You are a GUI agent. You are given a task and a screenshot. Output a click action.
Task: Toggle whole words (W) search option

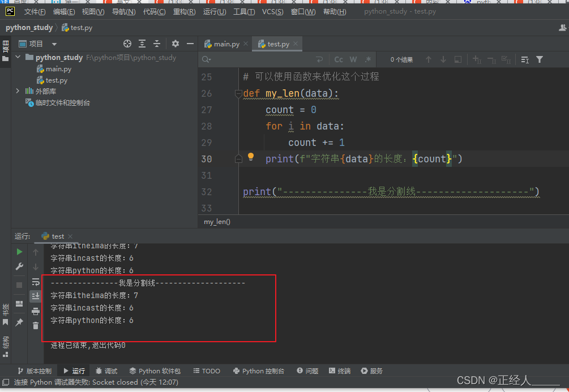[x=353, y=59]
